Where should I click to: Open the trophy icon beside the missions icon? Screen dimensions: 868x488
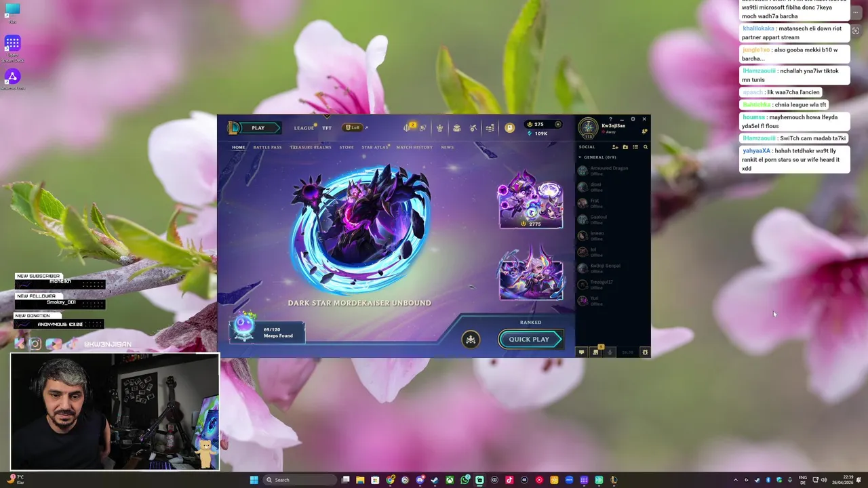[x=422, y=127]
